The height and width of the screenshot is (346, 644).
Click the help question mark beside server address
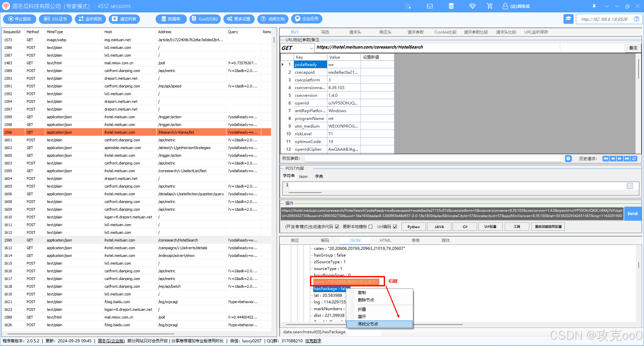coord(636,19)
